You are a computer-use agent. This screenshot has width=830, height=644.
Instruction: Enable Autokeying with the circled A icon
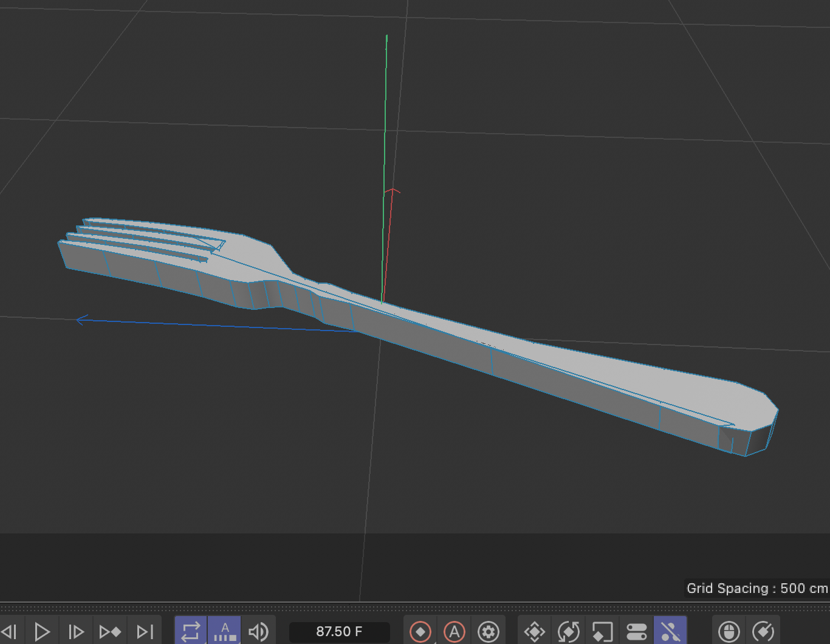(x=454, y=632)
